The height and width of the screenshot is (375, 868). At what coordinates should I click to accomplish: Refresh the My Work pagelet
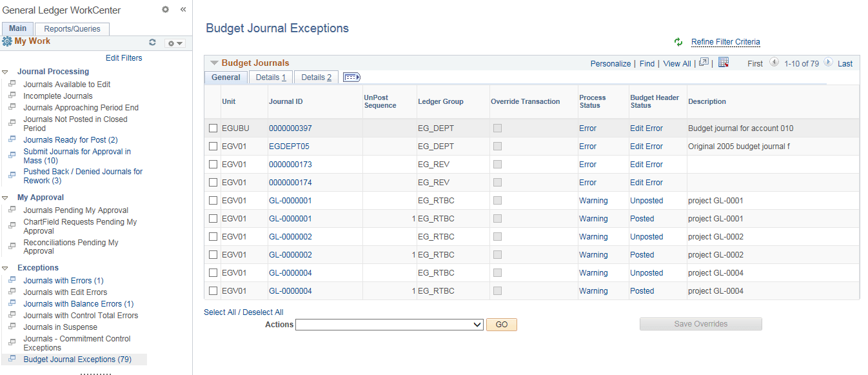(x=153, y=43)
